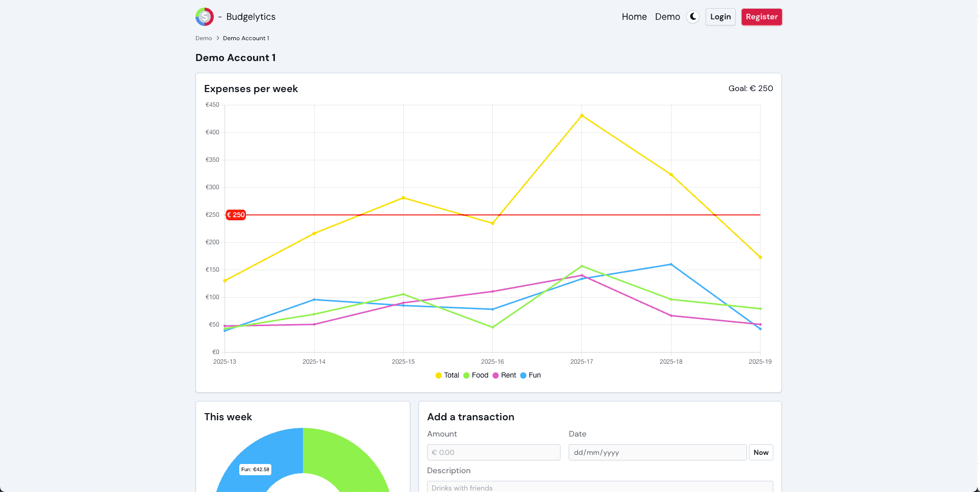The image size is (980, 492).
Task: Click Now to fill today's date
Action: pos(761,452)
